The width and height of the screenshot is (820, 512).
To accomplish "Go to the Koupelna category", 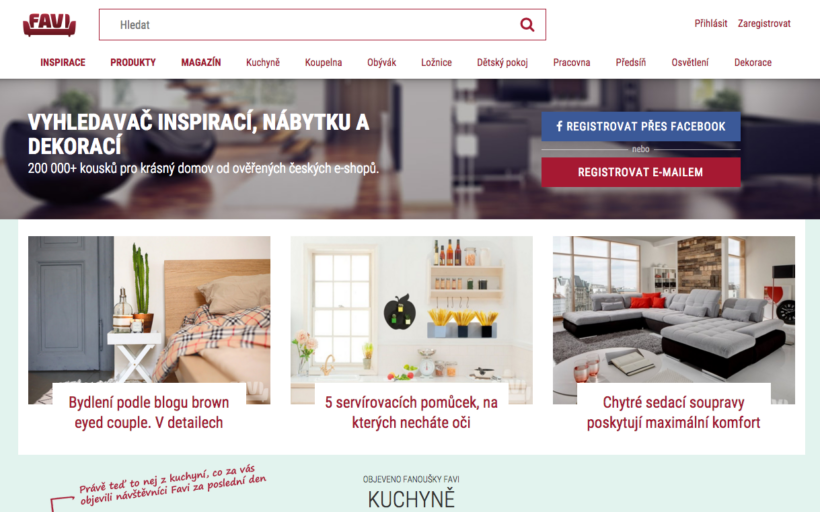I will pyautogui.click(x=323, y=62).
